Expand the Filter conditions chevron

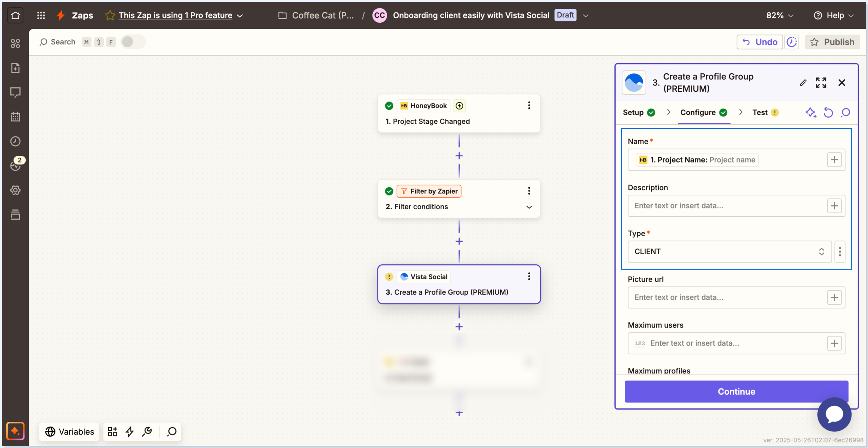click(529, 207)
